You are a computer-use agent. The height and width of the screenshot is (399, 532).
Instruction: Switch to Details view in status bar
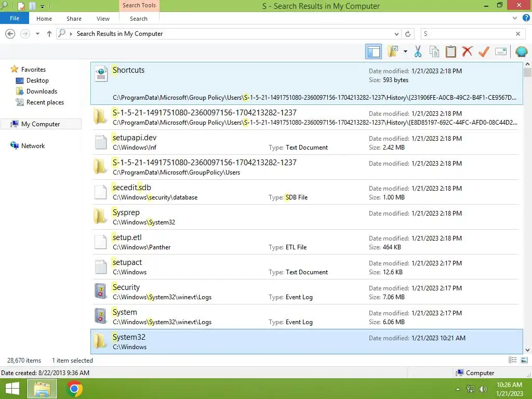click(x=513, y=360)
